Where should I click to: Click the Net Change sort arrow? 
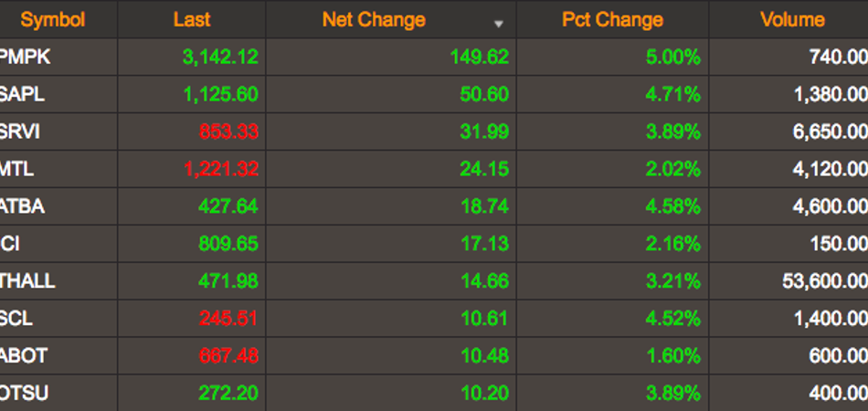pos(499,24)
